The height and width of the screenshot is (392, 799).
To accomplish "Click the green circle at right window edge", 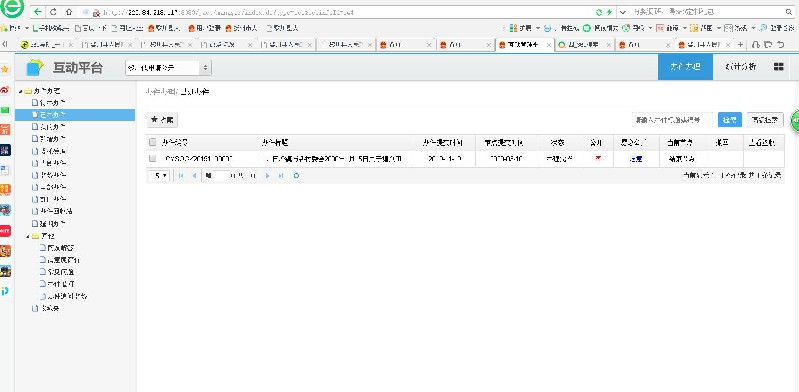I will 795,120.
